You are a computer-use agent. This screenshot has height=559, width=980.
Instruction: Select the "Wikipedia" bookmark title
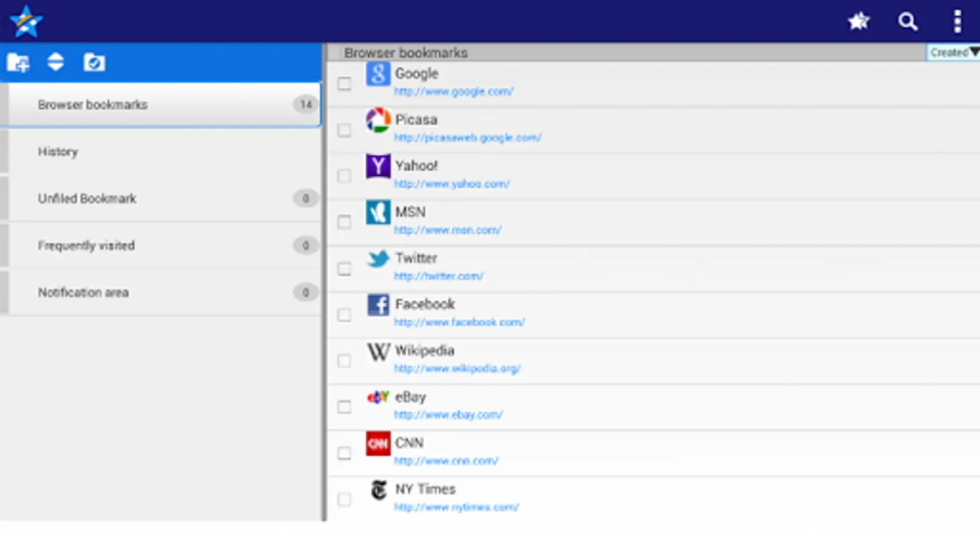tap(425, 350)
